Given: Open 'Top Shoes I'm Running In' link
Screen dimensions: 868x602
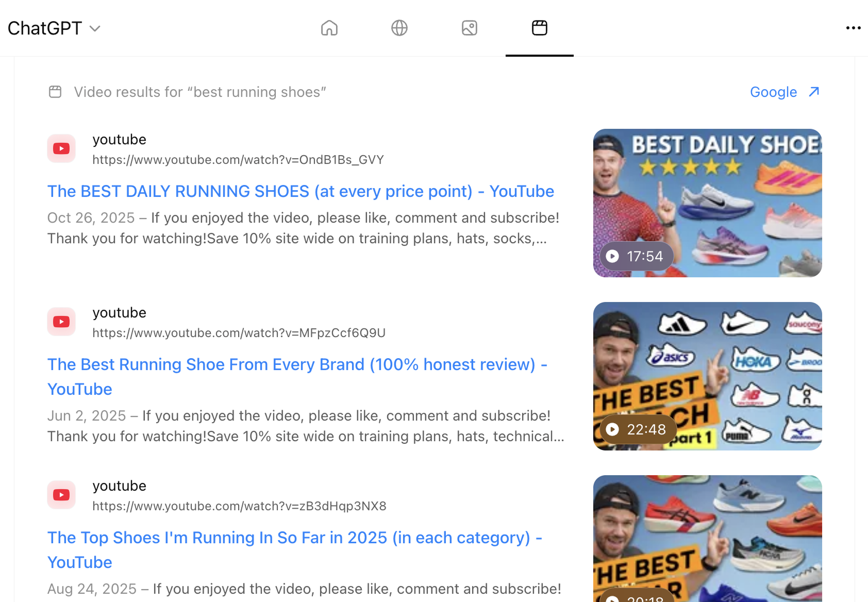Looking at the screenshot, I should [x=295, y=550].
